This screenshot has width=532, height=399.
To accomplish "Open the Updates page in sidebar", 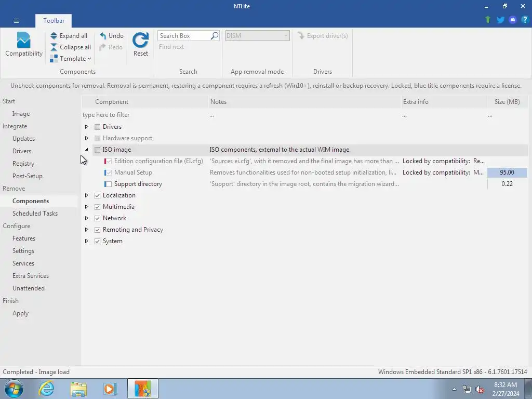I will (x=23, y=138).
